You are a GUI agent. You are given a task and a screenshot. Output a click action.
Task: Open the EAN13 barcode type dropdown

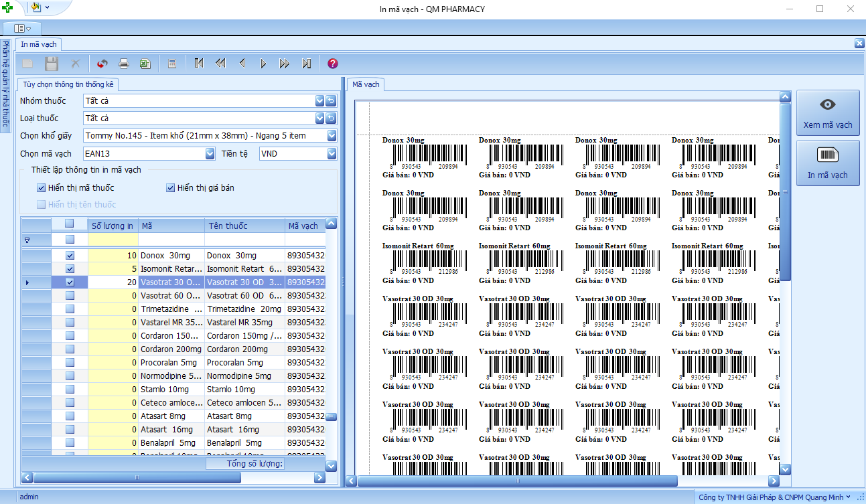tap(210, 154)
